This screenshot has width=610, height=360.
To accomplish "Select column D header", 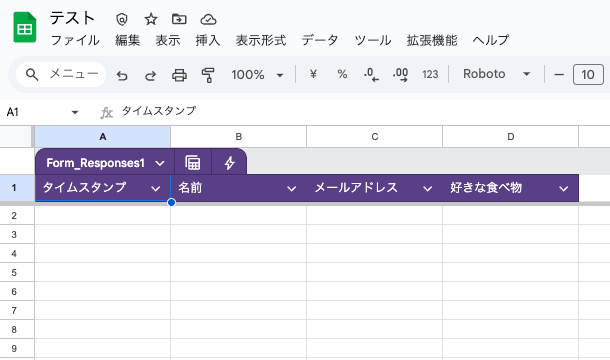I will pyautogui.click(x=511, y=137).
